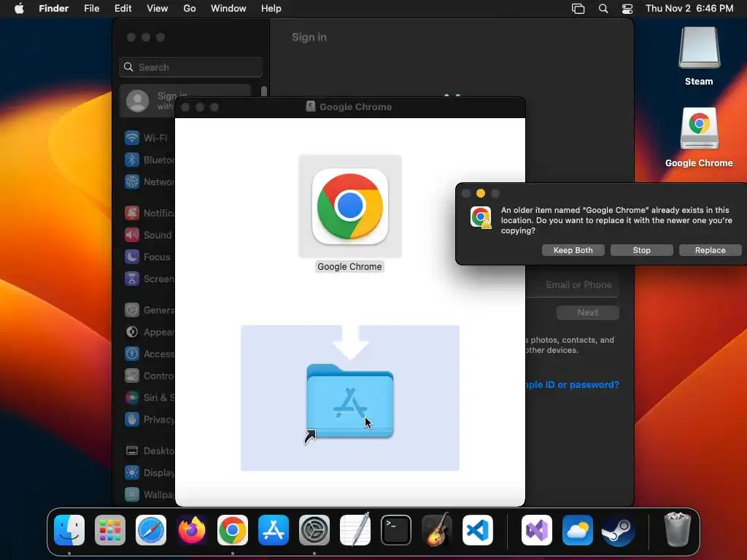Image resolution: width=747 pixels, height=560 pixels.
Task: Open Control Center settings in sidebar
Action: (x=149, y=376)
